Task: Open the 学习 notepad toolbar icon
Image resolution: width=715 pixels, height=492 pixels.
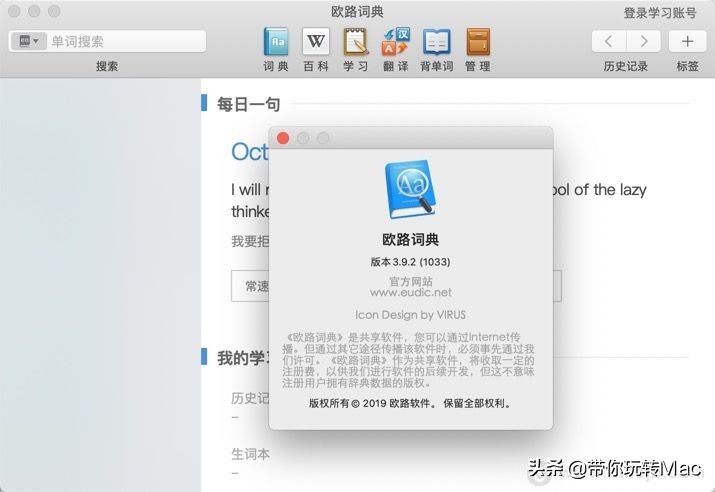Action: pos(356,41)
